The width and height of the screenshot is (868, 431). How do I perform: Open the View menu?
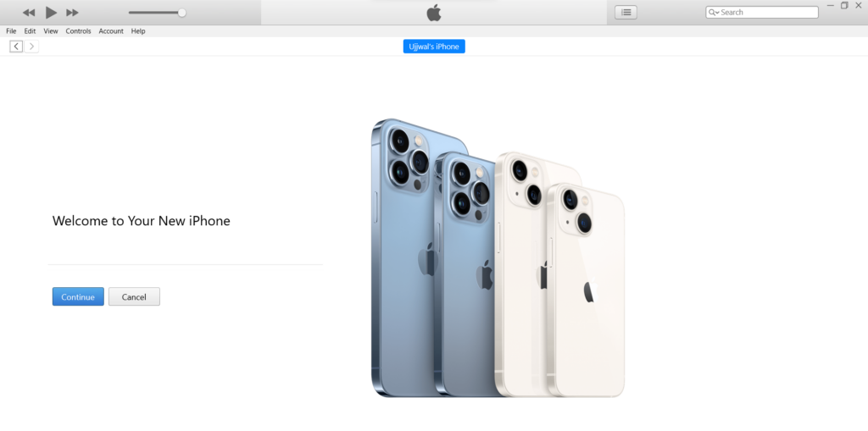(x=50, y=31)
